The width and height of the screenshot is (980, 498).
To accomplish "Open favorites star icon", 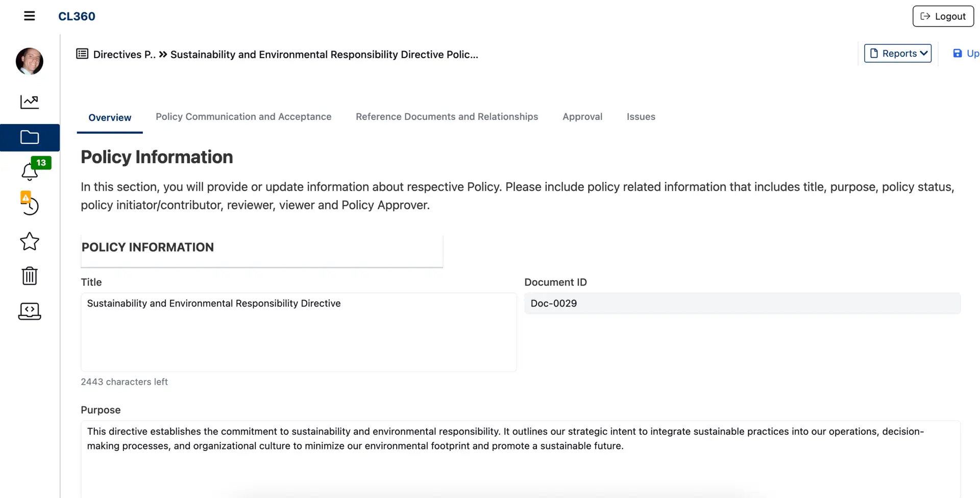I will pos(30,241).
